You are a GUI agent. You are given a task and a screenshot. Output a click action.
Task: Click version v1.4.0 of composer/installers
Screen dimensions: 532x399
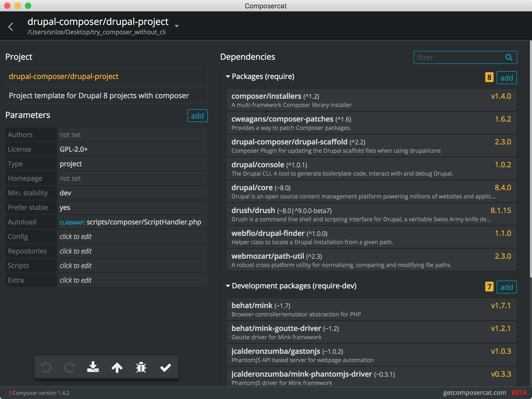[x=501, y=96]
